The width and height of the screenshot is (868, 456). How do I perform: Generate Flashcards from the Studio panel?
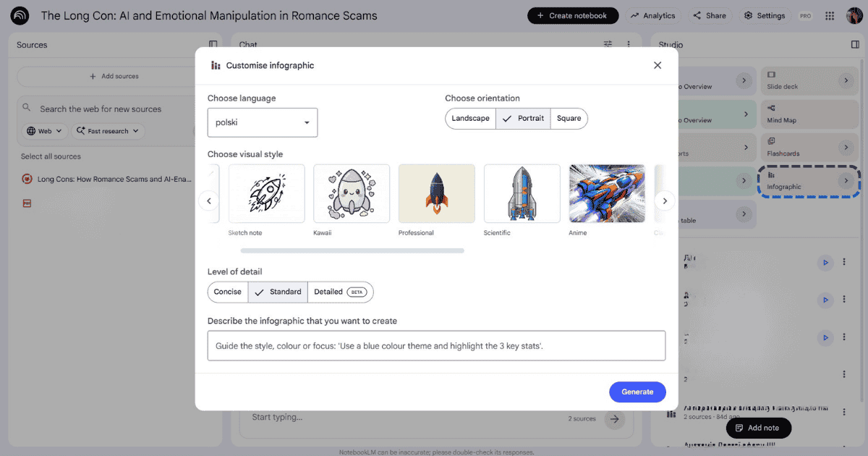809,147
